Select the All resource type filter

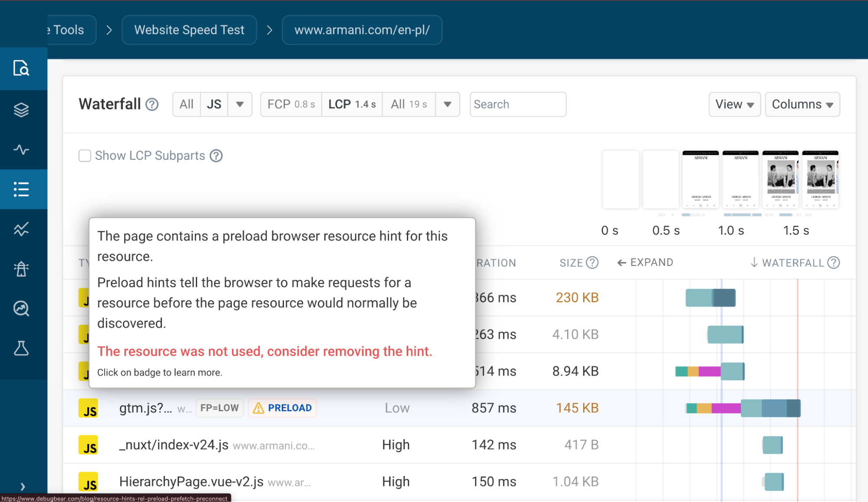pyautogui.click(x=186, y=104)
